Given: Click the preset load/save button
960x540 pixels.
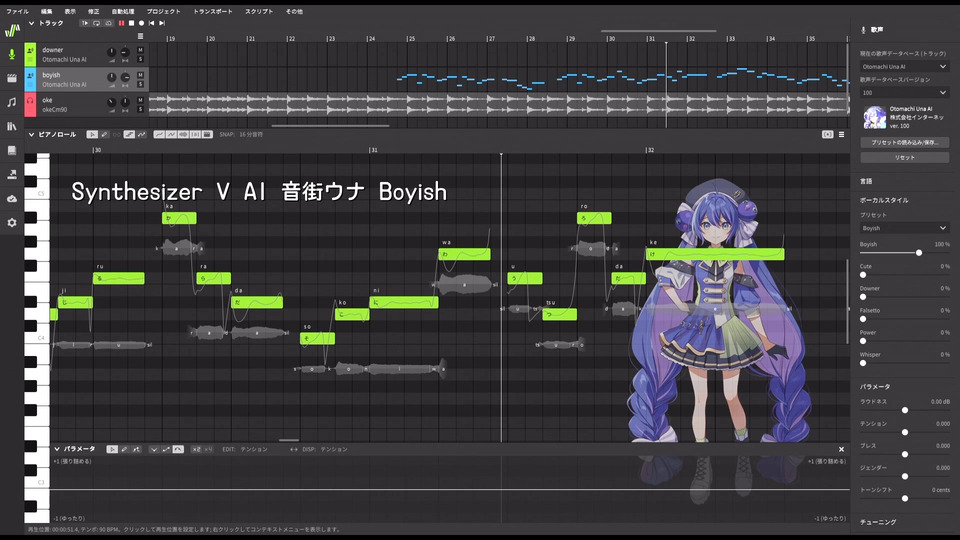Looking at the screenshot, I should pyautogui.click(x=904, y=143).
